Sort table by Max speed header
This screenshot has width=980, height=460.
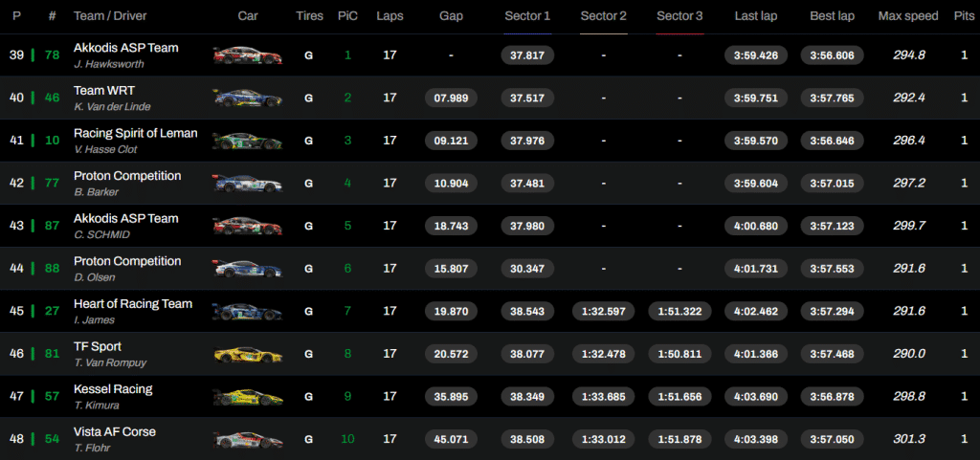[x=908, y=16]
